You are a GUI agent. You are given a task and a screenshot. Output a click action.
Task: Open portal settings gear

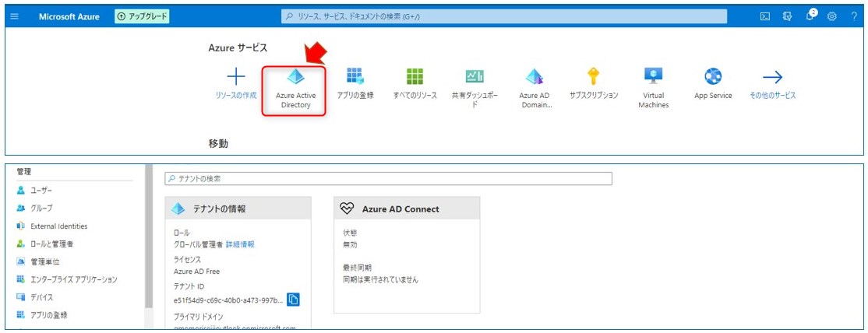pyautogui.click(x=831, y=16)
